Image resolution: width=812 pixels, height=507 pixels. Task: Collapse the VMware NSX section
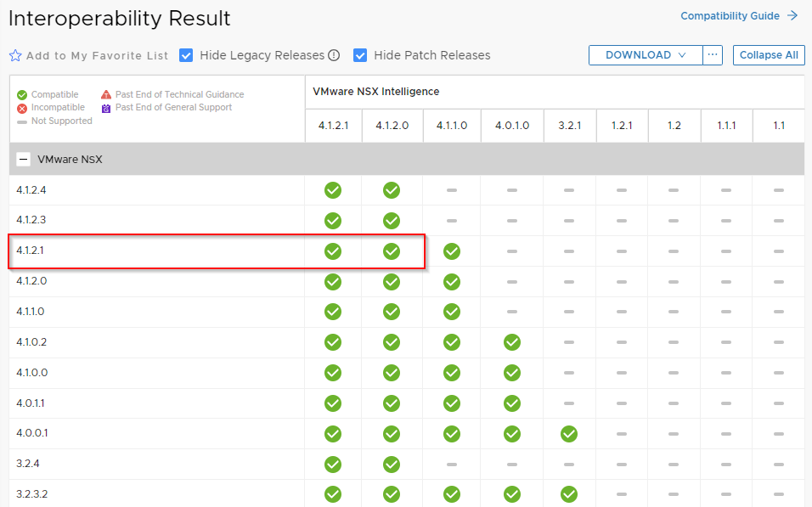[x=23, y=159]
